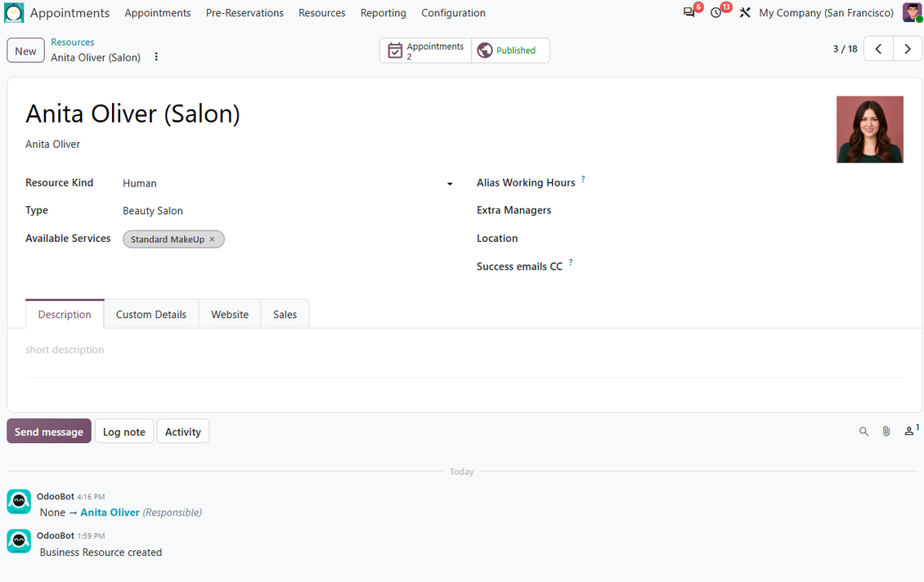Open attachments via the paperclip icon
924x582 pixels.
[886, 432]
